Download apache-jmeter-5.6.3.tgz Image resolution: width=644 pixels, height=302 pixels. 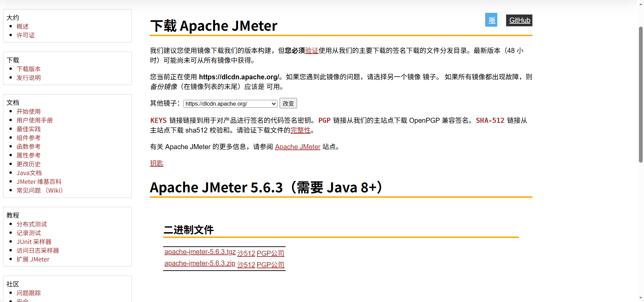tap(200, 252)
